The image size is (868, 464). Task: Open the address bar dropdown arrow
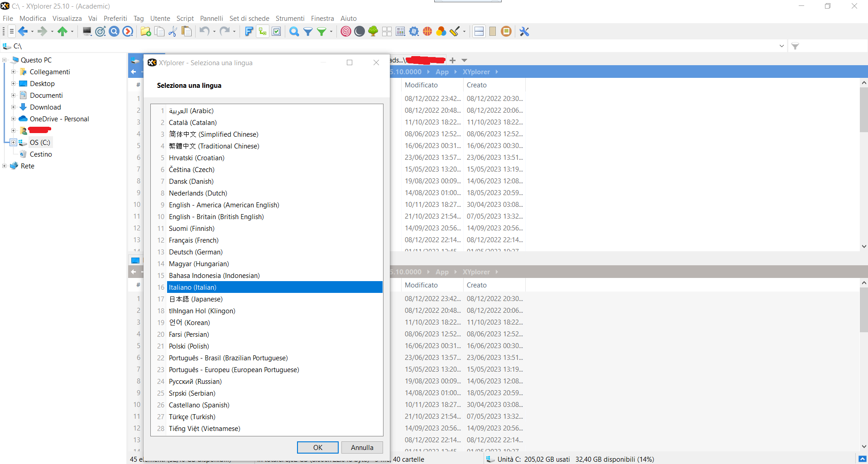(782, 46)
